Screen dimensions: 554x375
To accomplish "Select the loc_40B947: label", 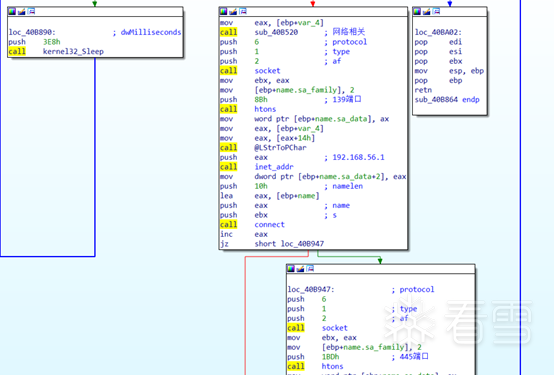I will [x=311, y=289].
